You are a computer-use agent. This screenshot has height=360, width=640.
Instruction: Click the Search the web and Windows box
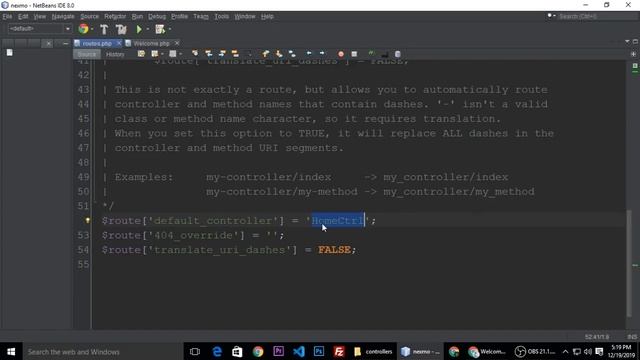[x=103, y=351]
